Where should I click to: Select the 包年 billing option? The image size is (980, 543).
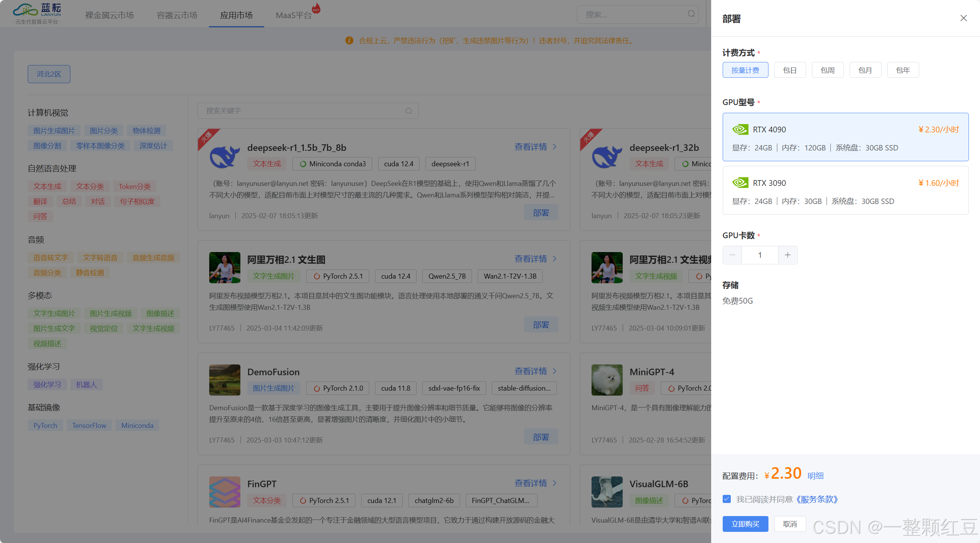[903, 70]
